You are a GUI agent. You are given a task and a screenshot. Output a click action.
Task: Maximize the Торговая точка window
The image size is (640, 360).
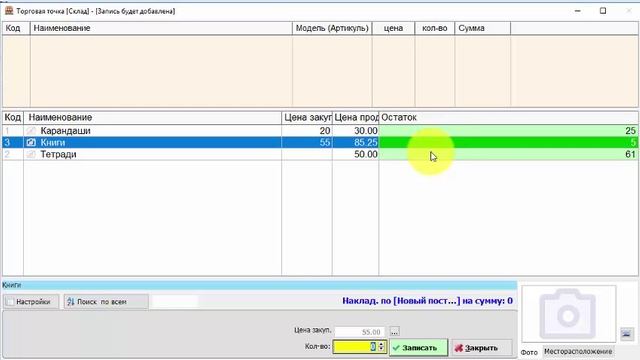point(603,11)
